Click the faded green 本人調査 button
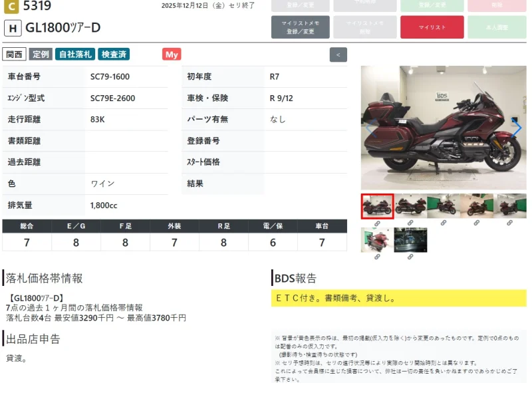This screenshot has height=399, width=532. click(497, 27)
